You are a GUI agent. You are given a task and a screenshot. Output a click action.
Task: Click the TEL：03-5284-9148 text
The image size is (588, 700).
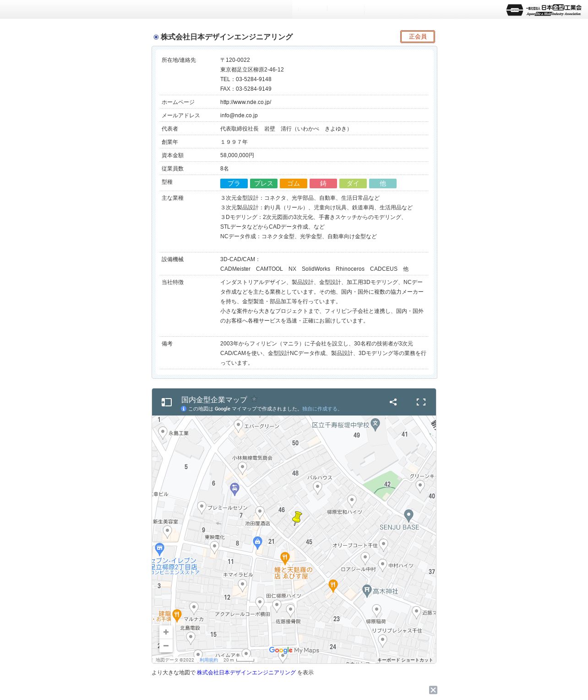pyautogui.click(x=245, y=79)
